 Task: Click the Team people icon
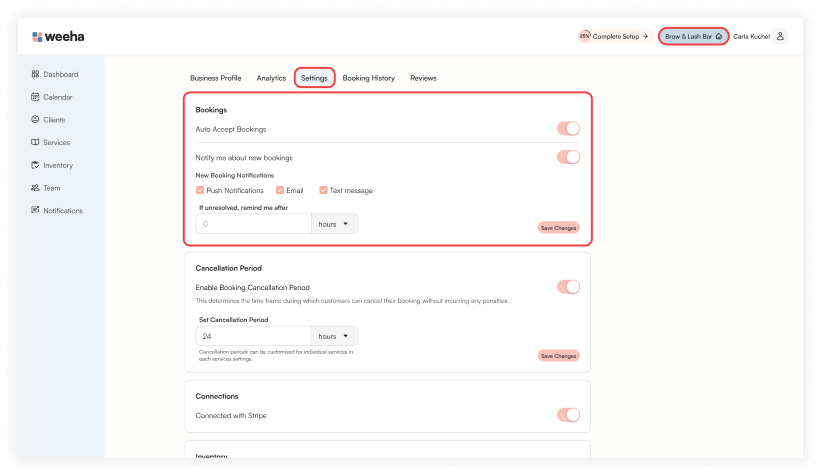pos(35,187)
